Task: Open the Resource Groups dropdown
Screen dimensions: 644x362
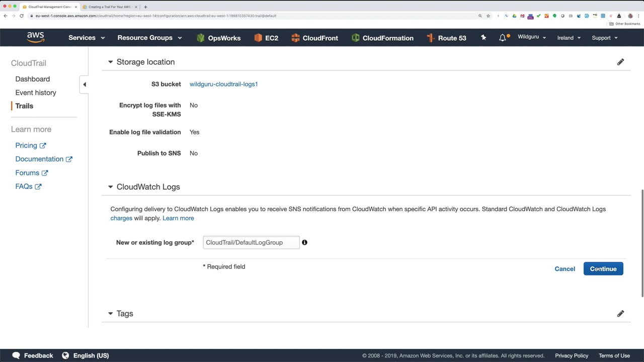Action: point(149,38)
